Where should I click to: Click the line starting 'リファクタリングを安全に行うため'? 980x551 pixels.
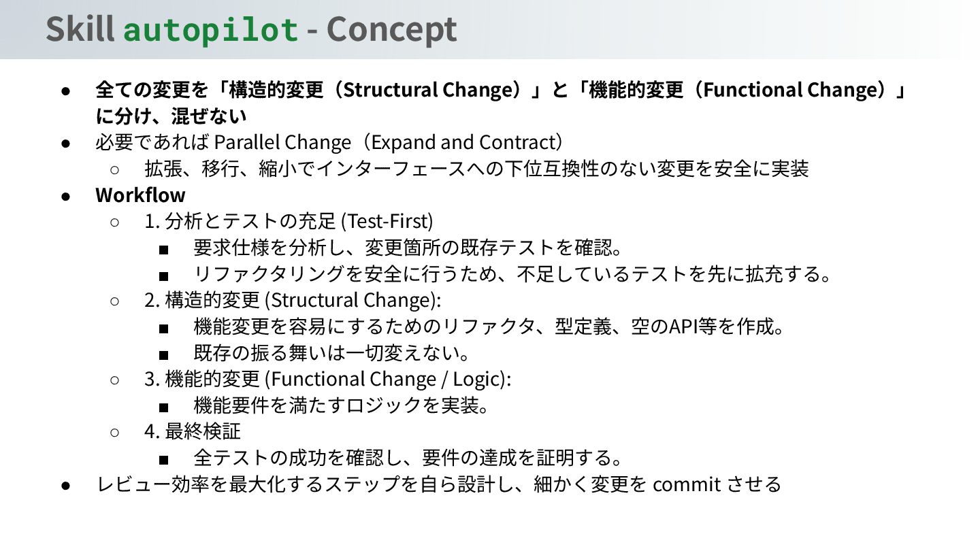pyautogui.click(x=513, y=274)
